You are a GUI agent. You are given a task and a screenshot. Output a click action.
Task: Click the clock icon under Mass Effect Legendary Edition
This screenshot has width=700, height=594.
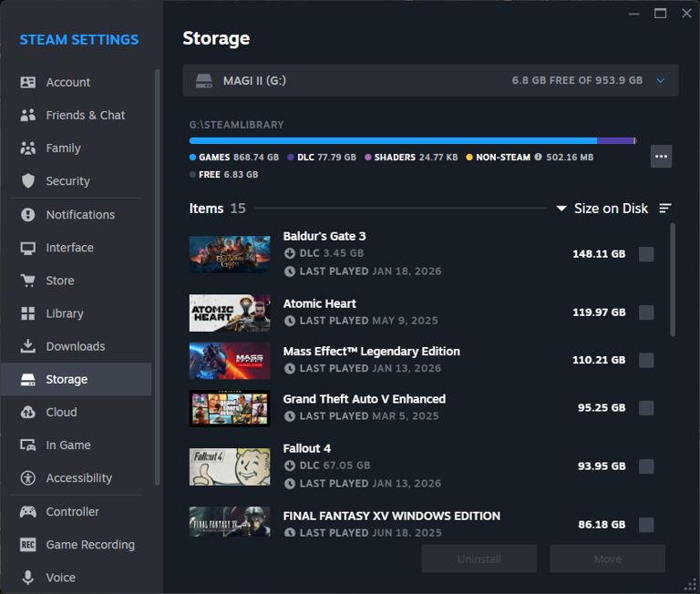(x=290, y=369)
